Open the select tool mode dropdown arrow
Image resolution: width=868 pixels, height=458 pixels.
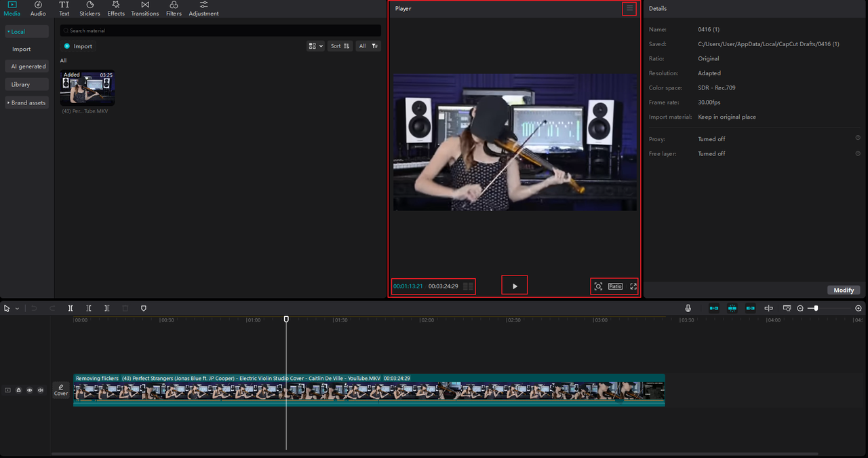click(17, 309)
